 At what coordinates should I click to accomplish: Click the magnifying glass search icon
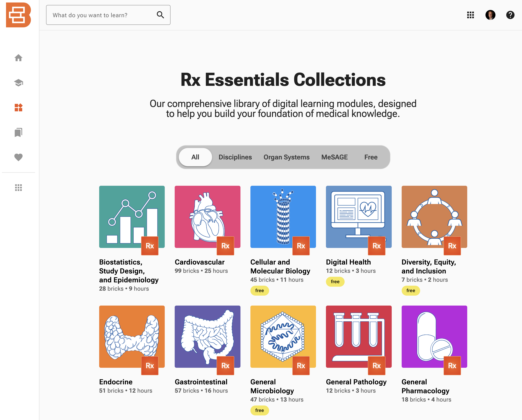coord(160,15)
